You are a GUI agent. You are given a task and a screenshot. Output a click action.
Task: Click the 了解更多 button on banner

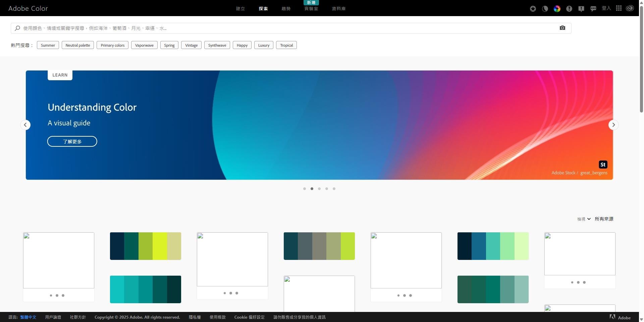coord(72,141)
